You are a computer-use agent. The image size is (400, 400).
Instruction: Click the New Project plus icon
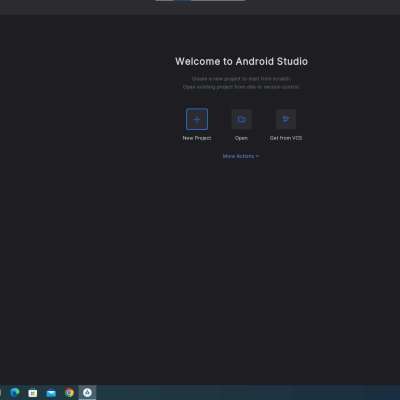[197, 119]
